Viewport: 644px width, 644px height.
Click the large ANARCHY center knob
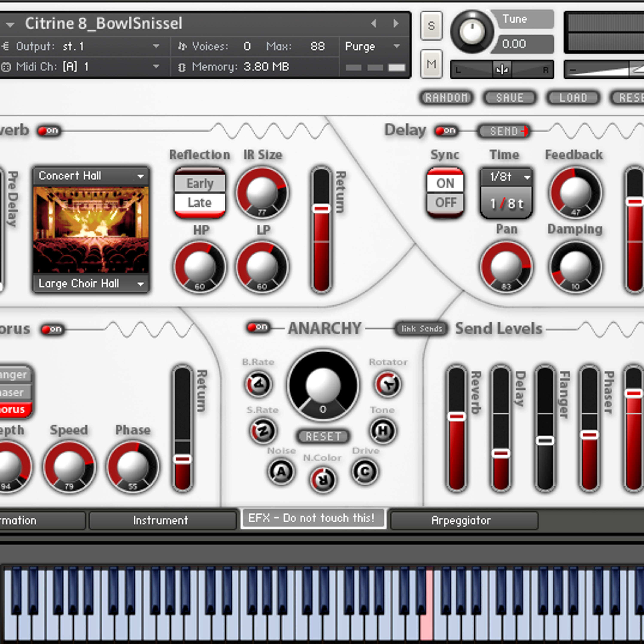[x=323, y=385]
